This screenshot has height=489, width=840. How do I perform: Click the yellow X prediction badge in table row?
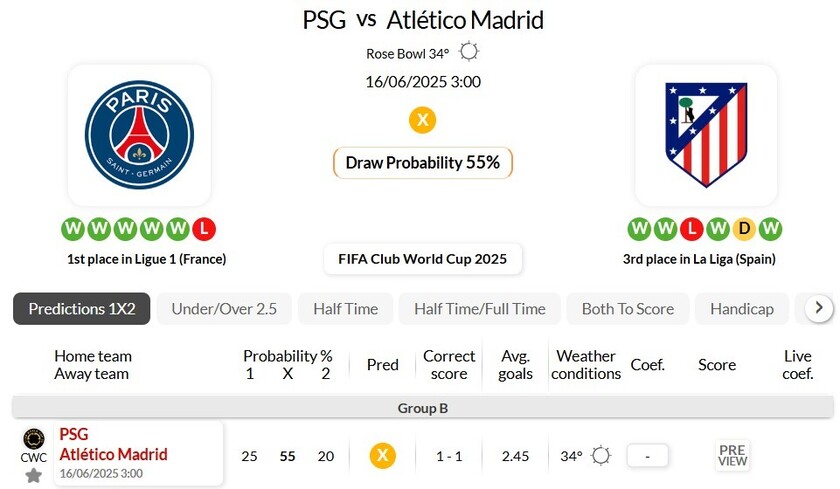[382, 456]
